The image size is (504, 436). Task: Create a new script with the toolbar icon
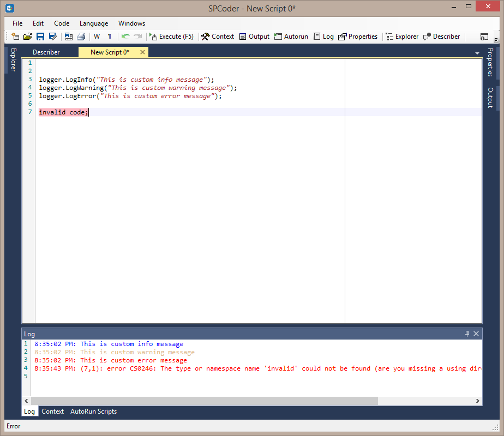(x=15, y=37)
